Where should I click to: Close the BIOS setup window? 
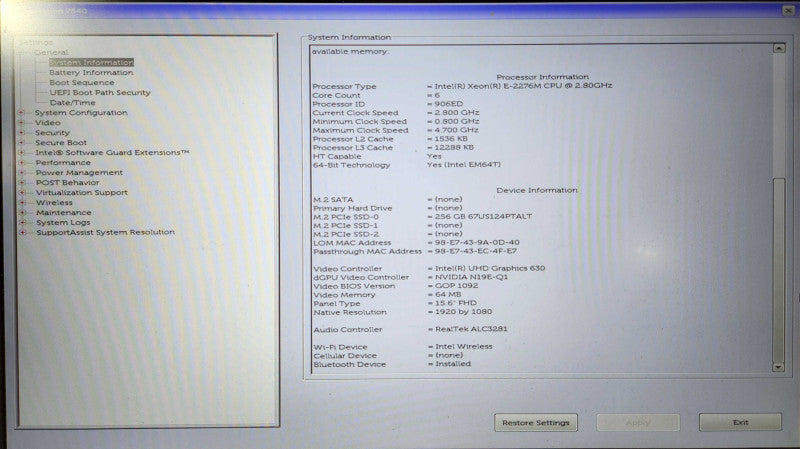(788, 10)
